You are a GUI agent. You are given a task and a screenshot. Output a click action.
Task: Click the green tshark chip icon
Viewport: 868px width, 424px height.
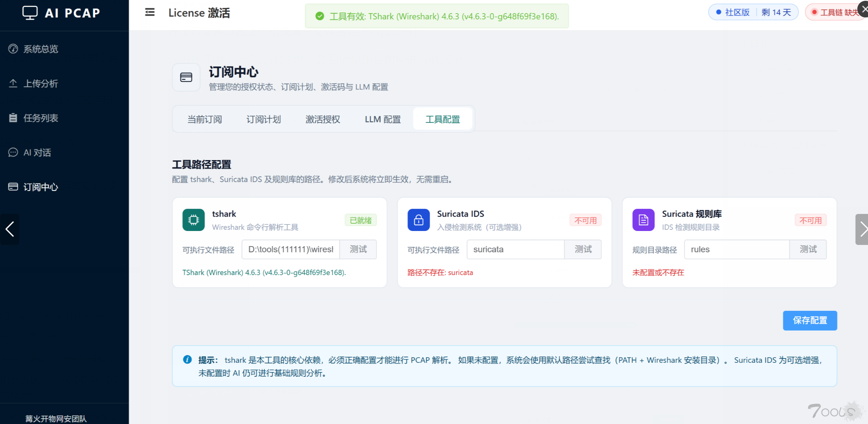(x=193, y=220)
